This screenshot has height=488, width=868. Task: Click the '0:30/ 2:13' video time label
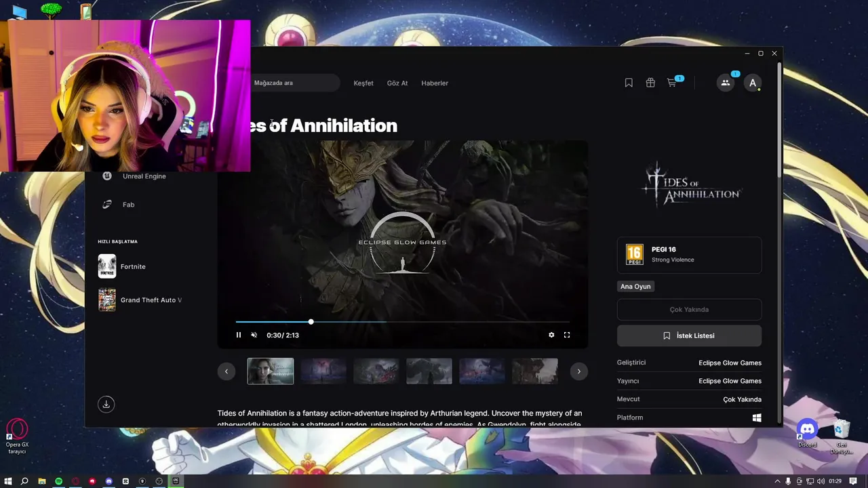[x=283, y=335]
